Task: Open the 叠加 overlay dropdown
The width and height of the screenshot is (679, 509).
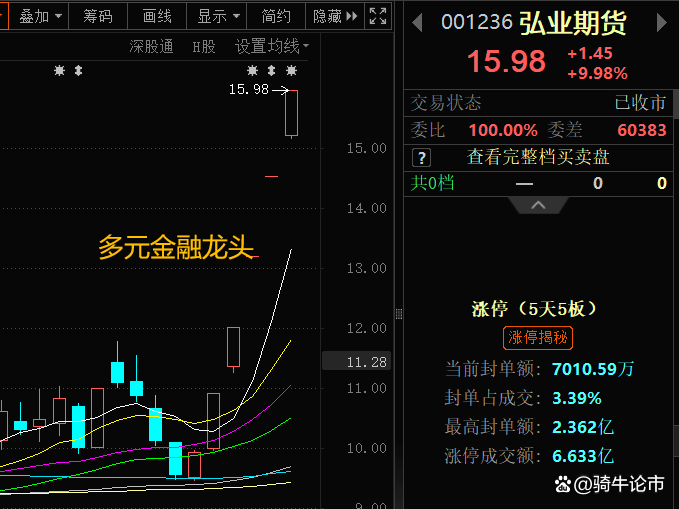Action: pyautogui.click(x=39, y=16)
